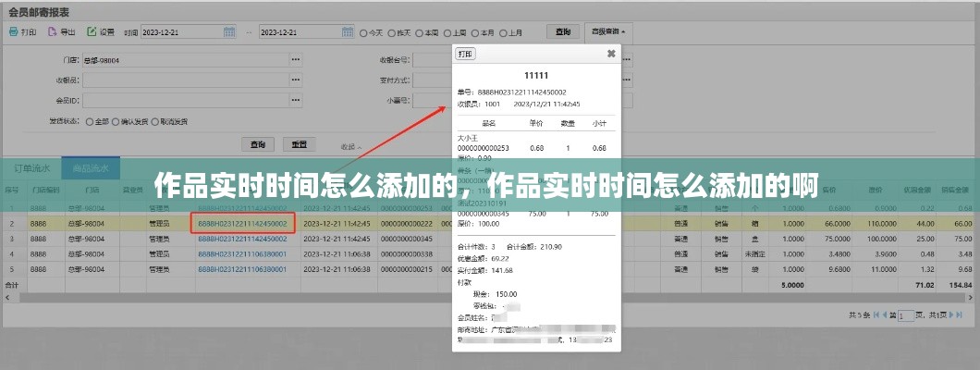Screen dimensions: 980x370
Task: Open 设置 settings from the toolbar
Action: 92,31
